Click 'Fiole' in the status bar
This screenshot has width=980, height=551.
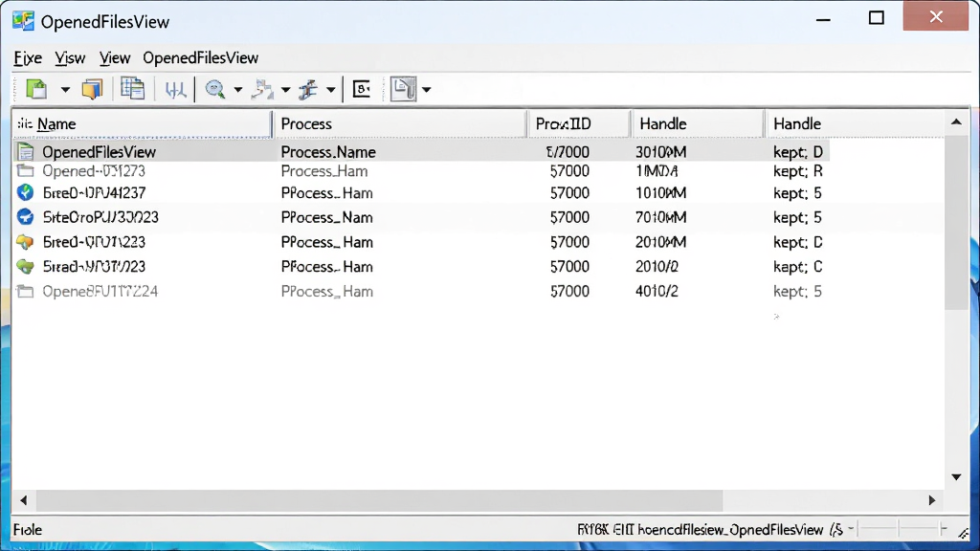[28, 530]
